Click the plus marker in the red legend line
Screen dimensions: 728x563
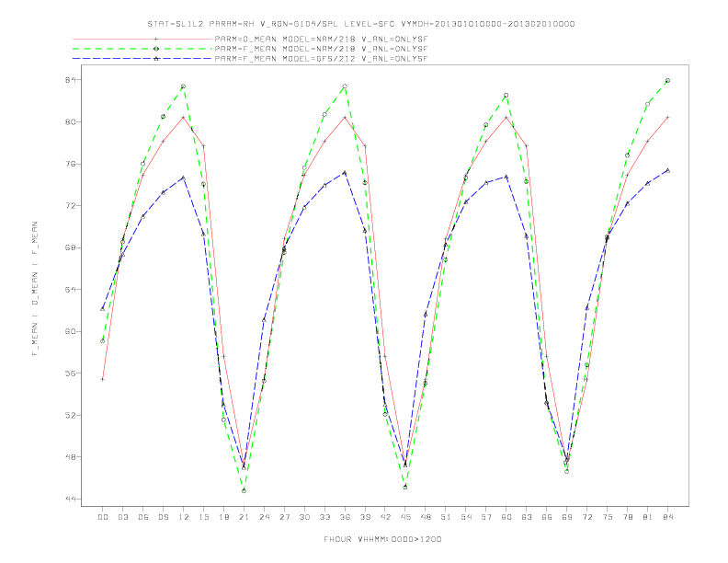pos(156,39)
